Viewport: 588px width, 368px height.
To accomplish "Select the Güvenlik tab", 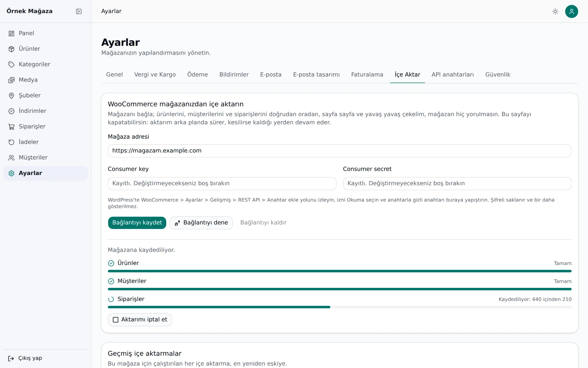I will click(x=498, y=75).
